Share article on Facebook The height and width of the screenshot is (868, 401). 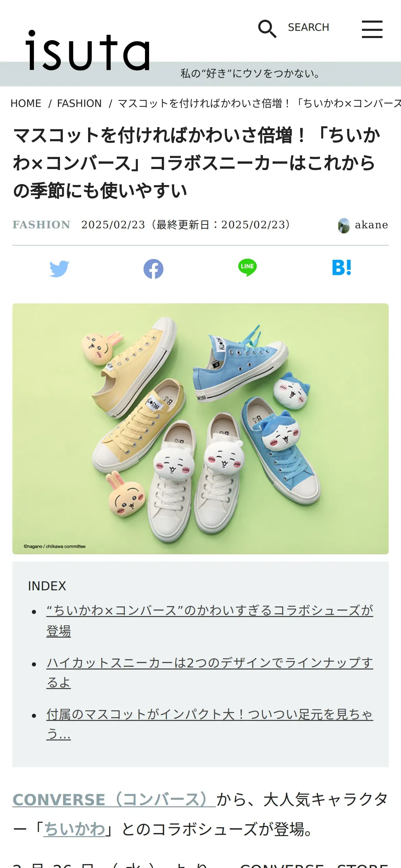pos(153,269)
